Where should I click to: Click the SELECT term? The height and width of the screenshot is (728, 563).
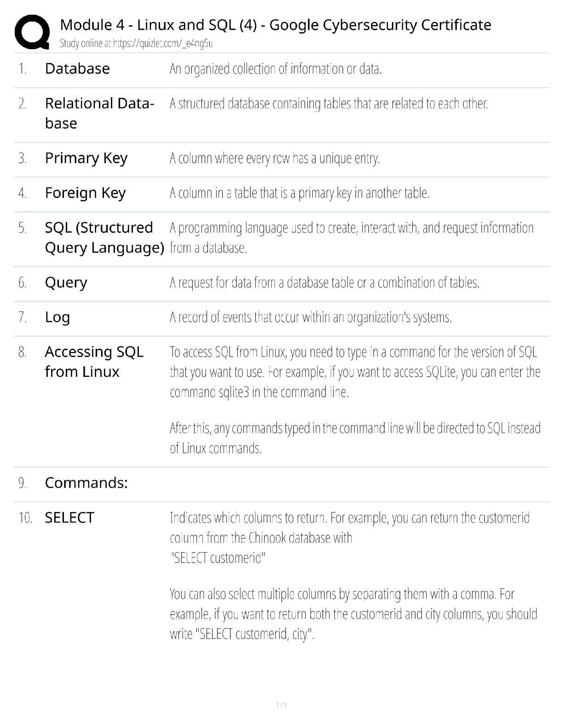point(69,518)
